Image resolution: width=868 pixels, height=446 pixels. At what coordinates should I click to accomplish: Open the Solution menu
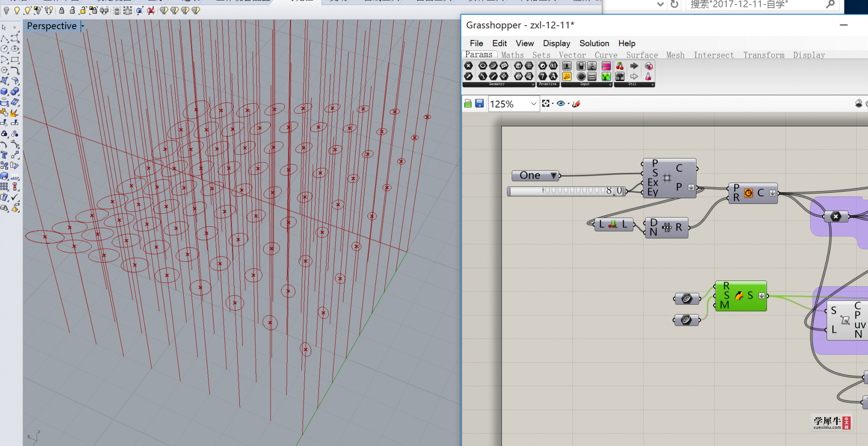594,43
